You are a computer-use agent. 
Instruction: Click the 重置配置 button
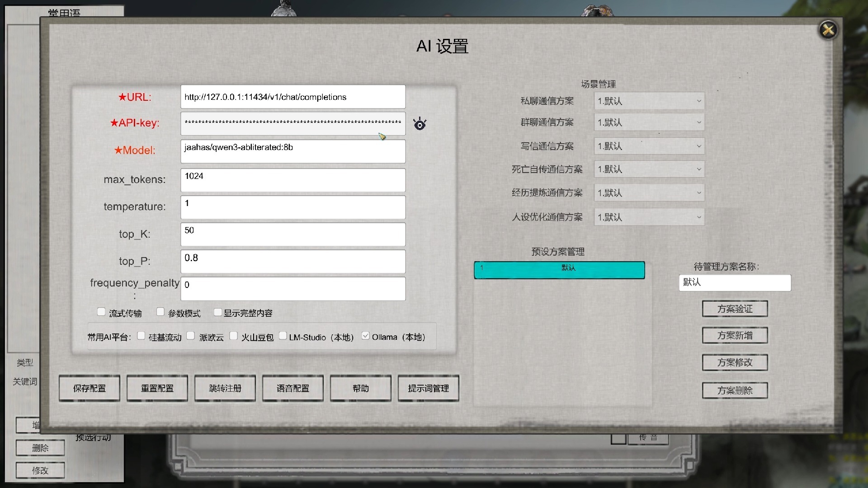[157, 388]
